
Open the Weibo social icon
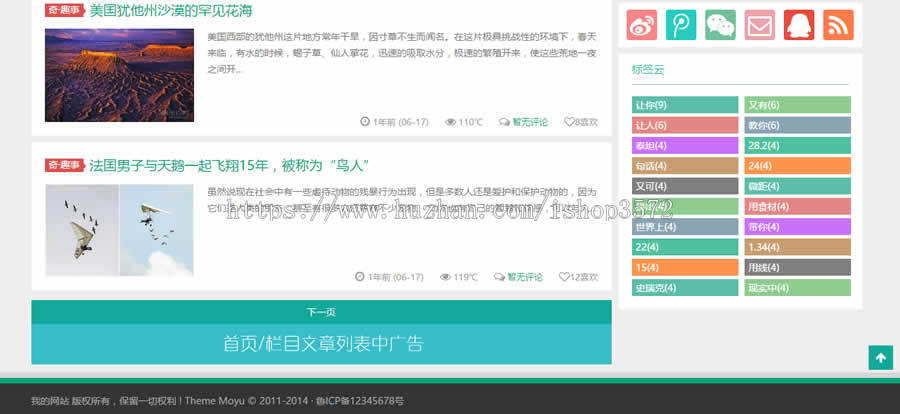click(x=642, y=25)
